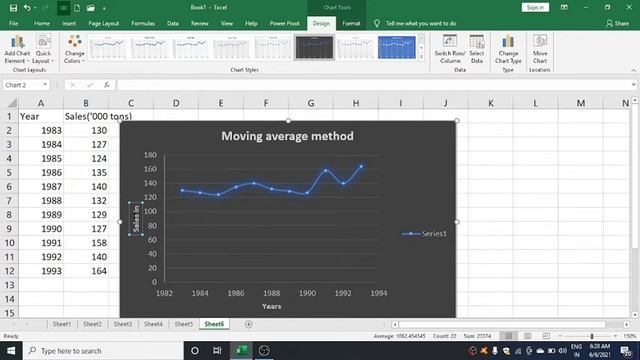This screenshot has height=360, width=640.
Task: Add a new sheet with plus icon
Action: pos(249,324)
